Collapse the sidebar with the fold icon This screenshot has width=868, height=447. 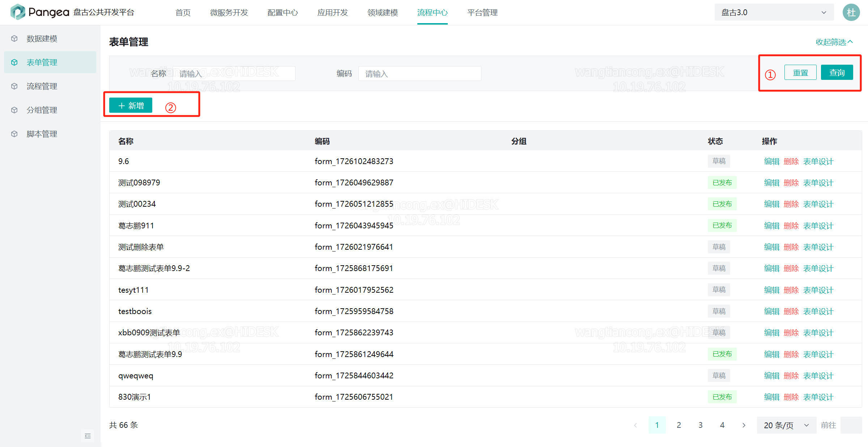click(88, 436)
